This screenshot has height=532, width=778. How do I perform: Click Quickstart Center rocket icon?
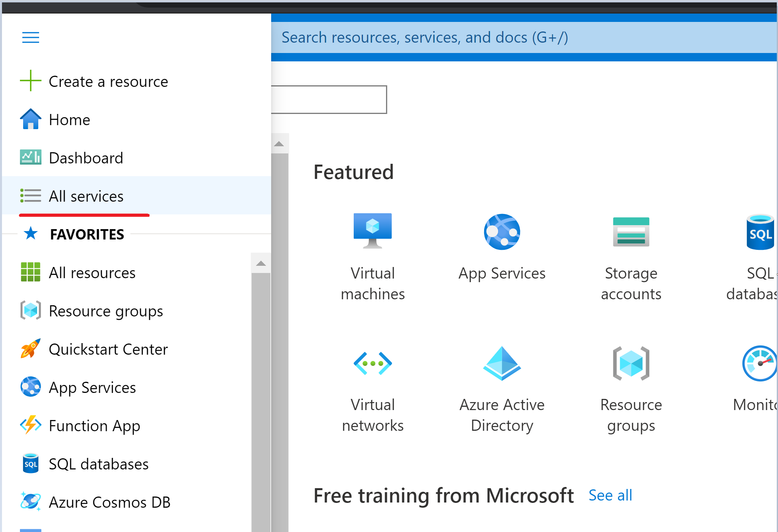pos(30,349)
